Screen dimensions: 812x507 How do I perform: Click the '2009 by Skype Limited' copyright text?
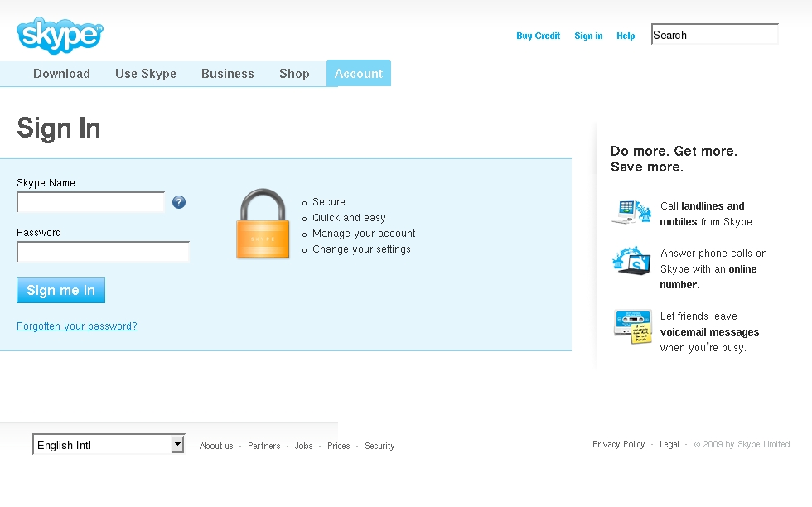coord(742,444)
